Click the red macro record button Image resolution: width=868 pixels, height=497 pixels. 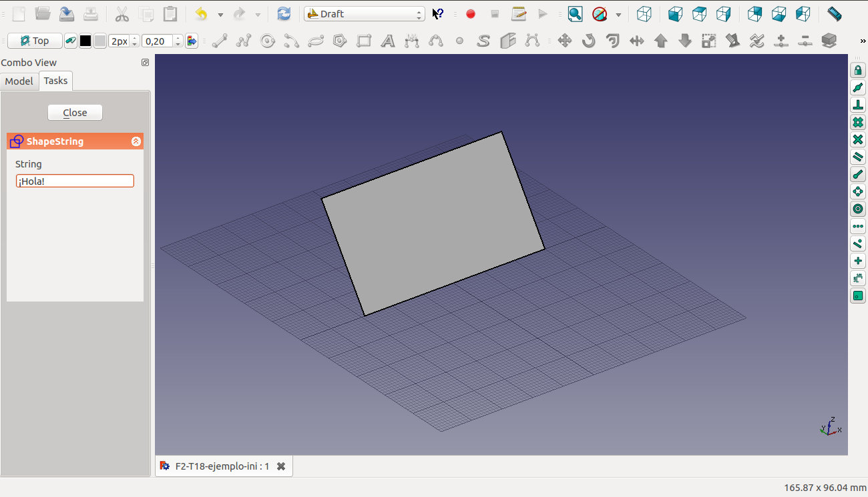pos(471,14)
